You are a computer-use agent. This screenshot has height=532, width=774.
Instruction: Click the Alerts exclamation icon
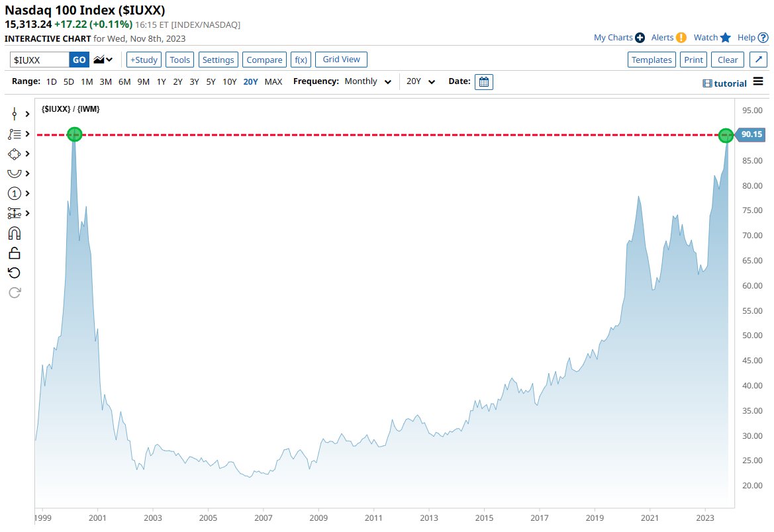point(681,38)
